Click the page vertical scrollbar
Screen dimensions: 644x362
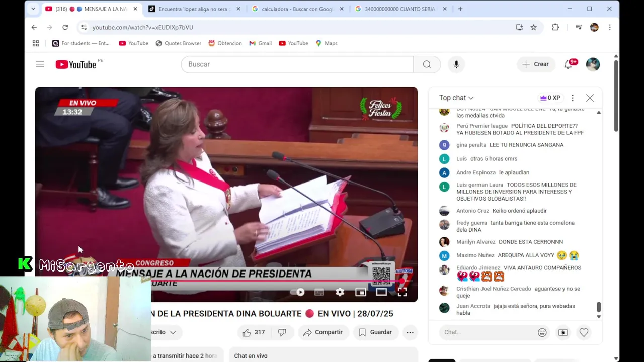tap(616, 96)
